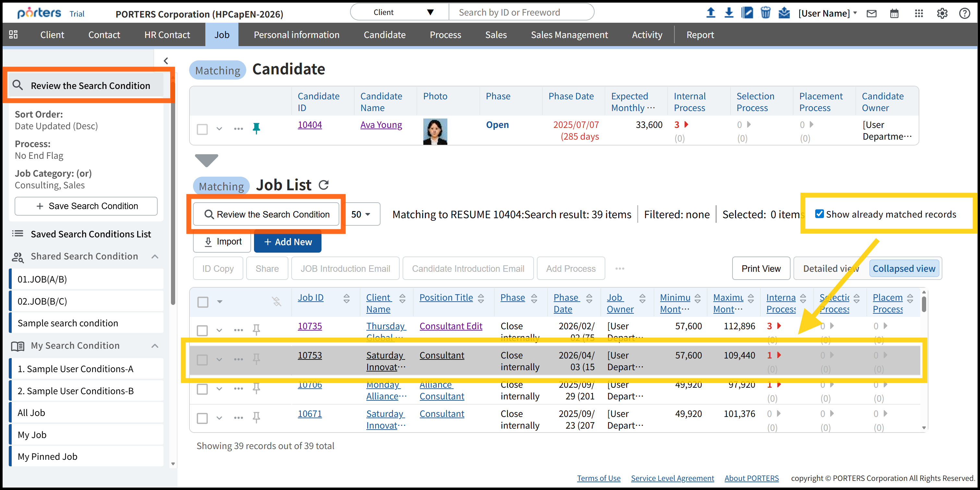The height and width of the screenshot is (490, 980).
Task: Uncheck Show already matched records
Action: [x=819, y=214]
